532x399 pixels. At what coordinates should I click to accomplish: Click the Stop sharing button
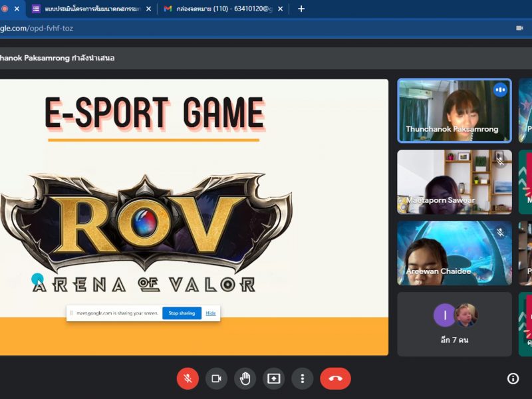(182, 313)
